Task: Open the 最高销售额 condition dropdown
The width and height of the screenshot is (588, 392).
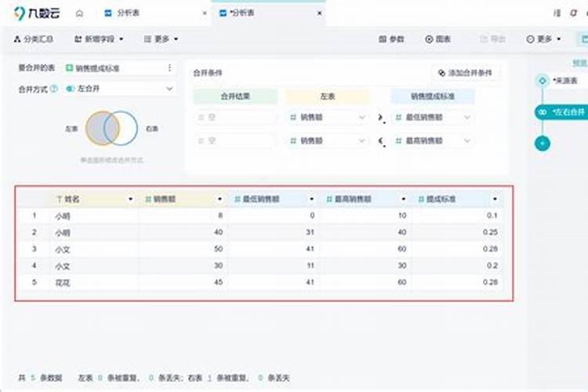Action: (x=433, y=140)
